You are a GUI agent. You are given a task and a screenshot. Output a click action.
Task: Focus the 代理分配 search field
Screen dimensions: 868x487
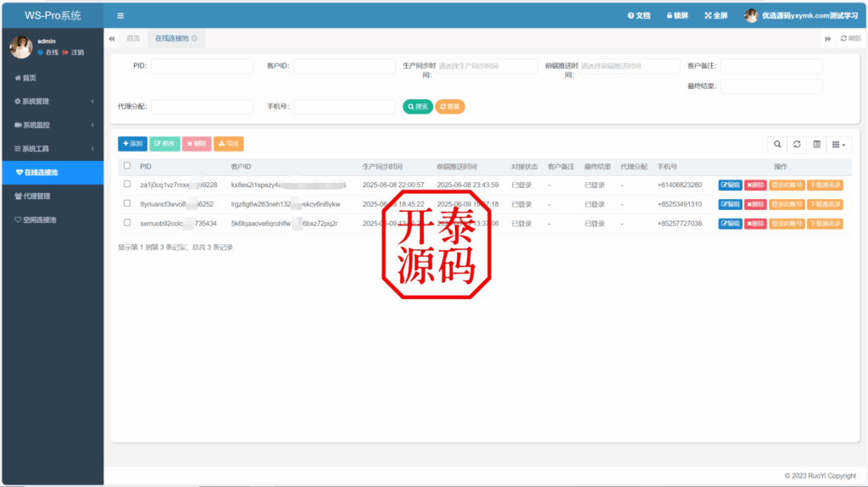[x=202, y=106]
